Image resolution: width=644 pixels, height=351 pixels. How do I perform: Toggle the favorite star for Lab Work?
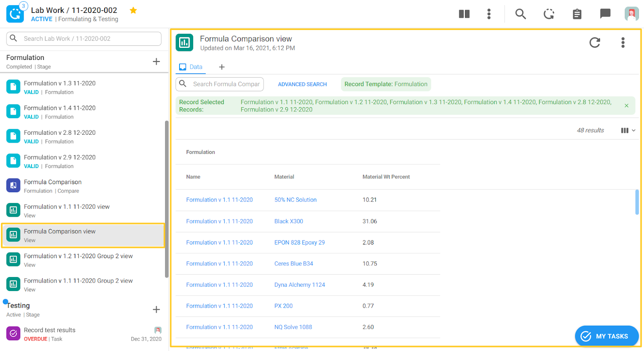pos(133,10)
